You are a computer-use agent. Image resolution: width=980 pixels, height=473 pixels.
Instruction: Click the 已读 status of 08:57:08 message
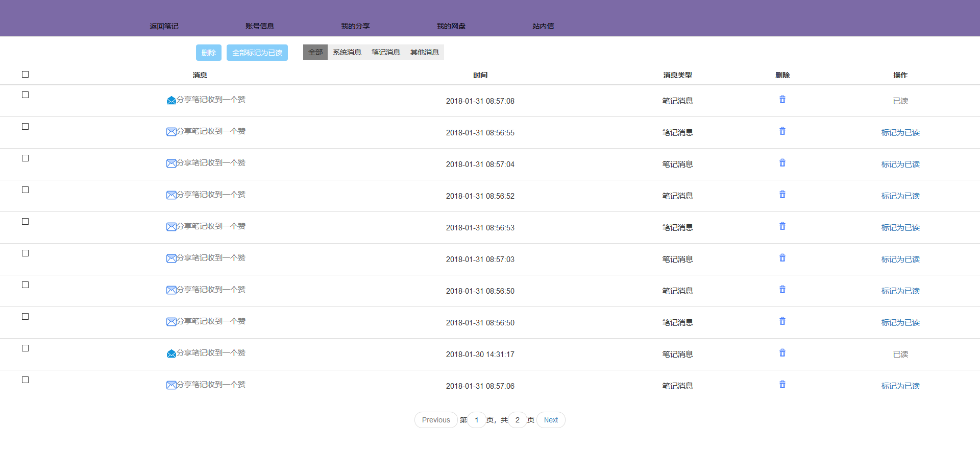[900, 101]
